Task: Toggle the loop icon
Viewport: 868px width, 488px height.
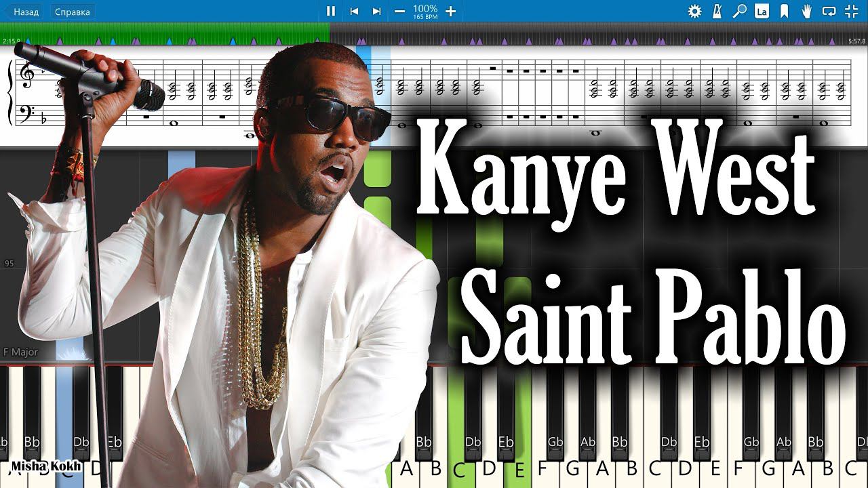Action: point(829,11)
